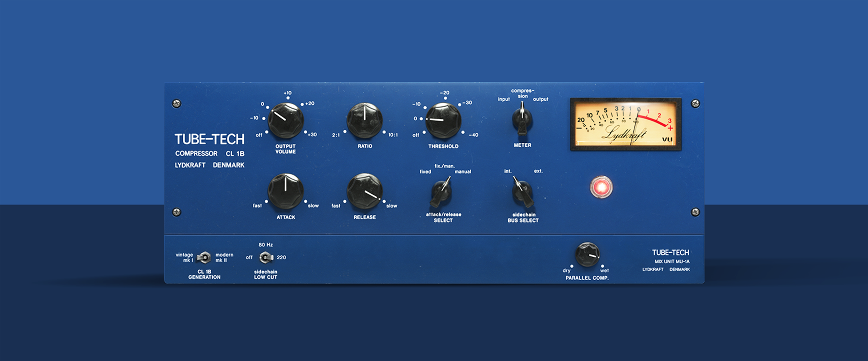Click the Attack knob
Image resolution: width=868 pixels, height=361 pixels.
click(x=285, y=191)
